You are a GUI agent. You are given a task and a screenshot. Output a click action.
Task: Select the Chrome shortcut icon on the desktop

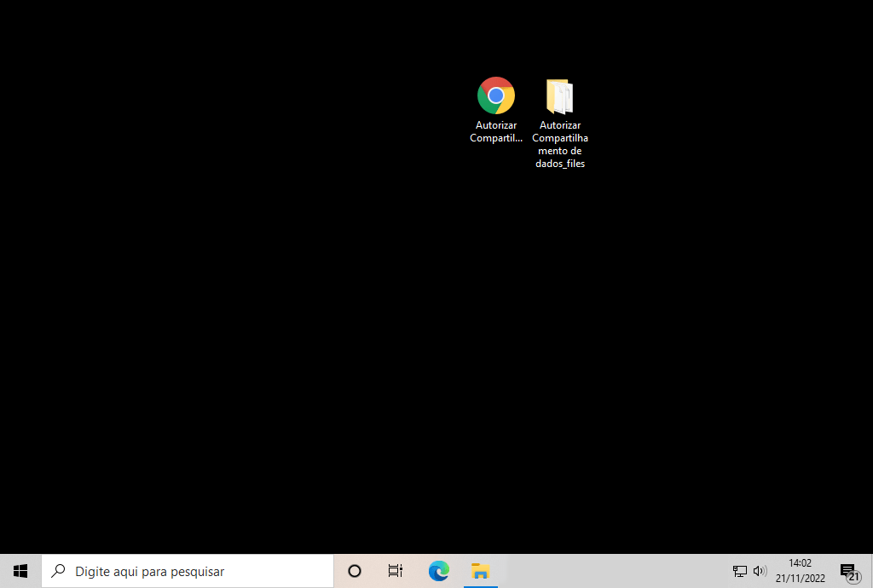(x=495, y=95)
